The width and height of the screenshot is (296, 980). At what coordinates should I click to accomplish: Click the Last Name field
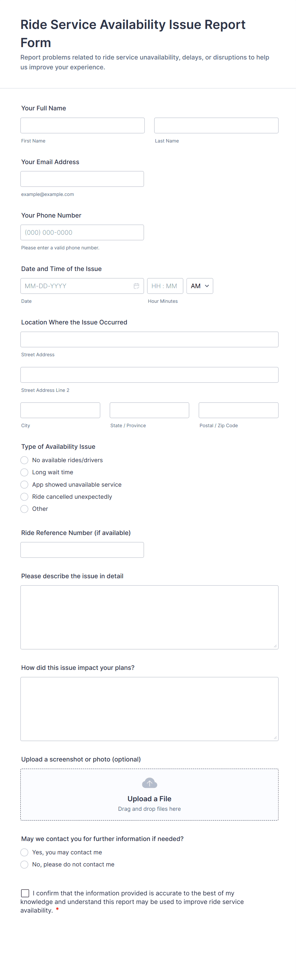point(216,125)
